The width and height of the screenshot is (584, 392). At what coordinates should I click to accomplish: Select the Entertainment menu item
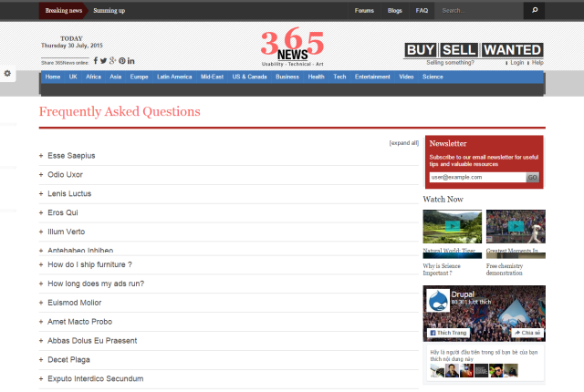(x=372, y=77)
